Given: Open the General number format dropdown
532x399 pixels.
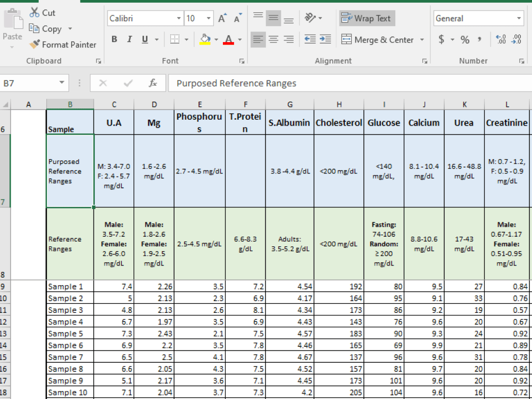Looking at the screenshot, I should 519,18.
